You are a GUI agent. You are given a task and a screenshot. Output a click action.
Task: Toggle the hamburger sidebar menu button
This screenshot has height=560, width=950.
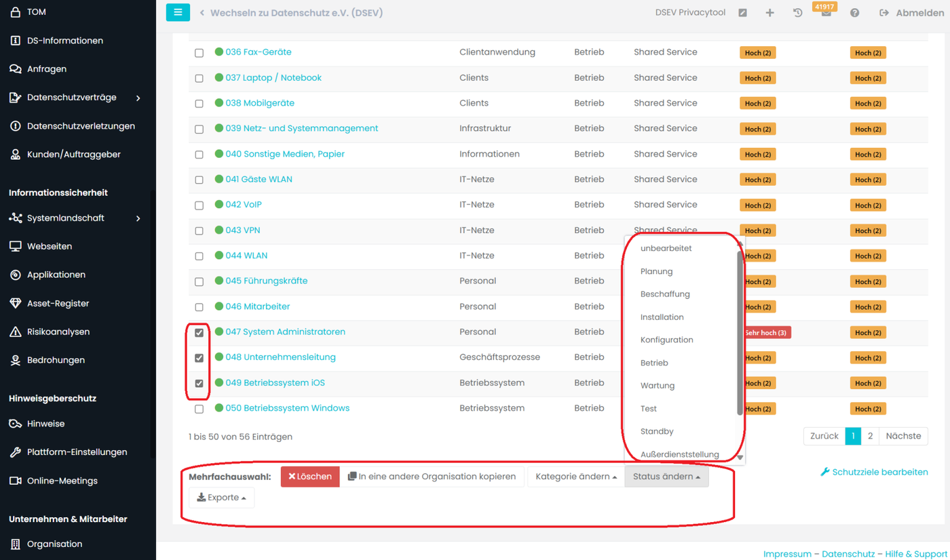(x=178, y=12)
